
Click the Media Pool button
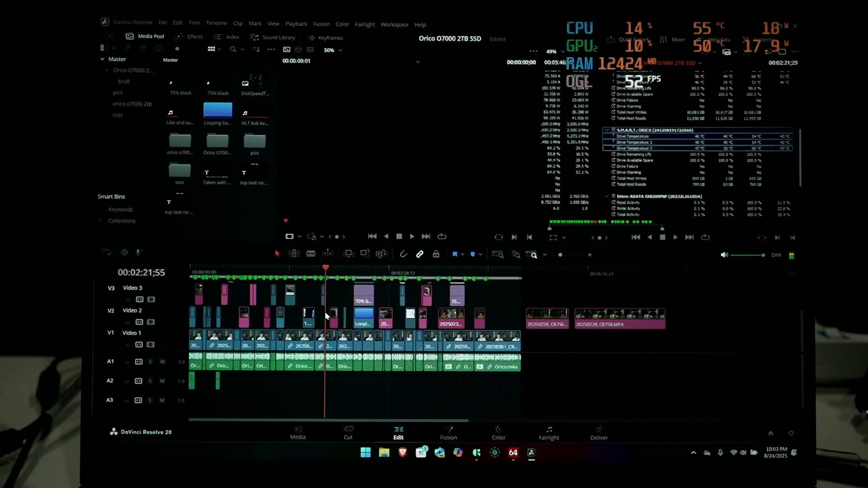pos(145,36)
